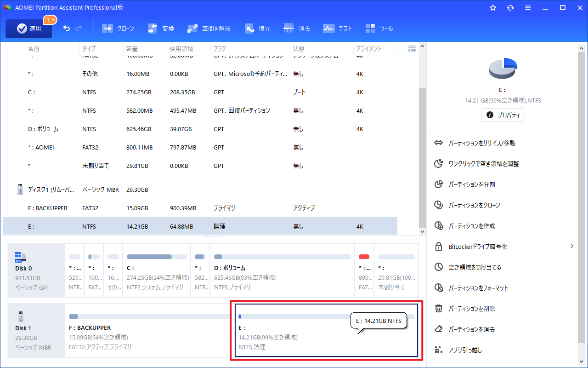Select the 未割り当て 29.81GB row
This screenshot has height=368, width=588.
tap(200, 166)
